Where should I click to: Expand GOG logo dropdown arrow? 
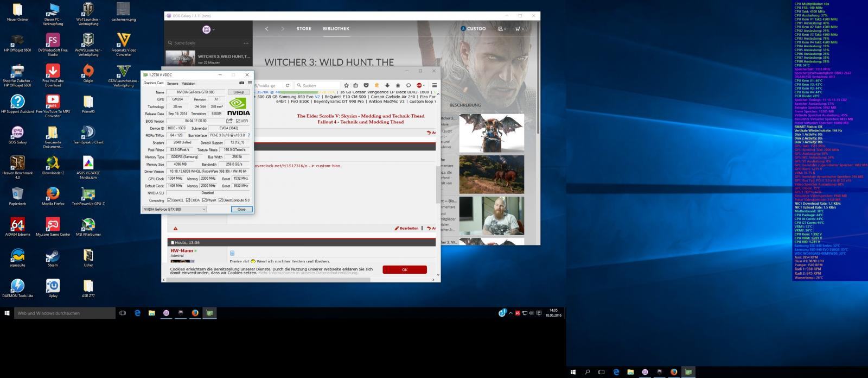click(x=214, y=30)
